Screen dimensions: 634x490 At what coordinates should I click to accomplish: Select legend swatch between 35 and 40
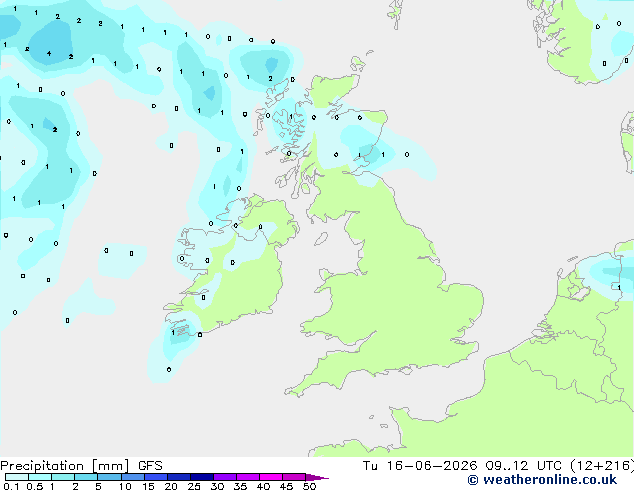(x=247, y=477)
